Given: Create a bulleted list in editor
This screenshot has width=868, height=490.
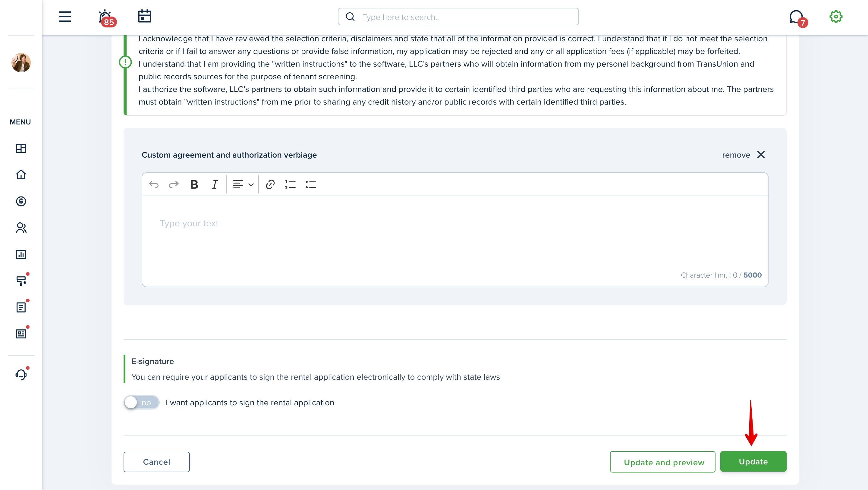Looking at the screenshot, I should click(310, 184).
